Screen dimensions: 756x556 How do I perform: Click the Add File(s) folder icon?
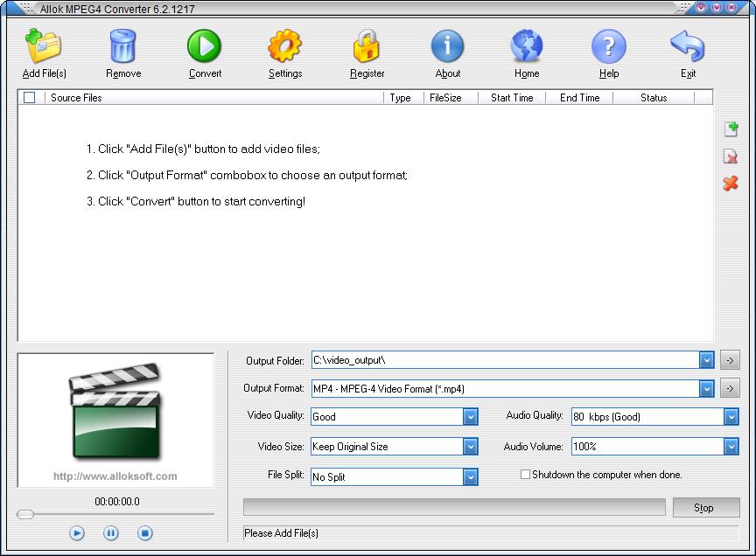[44, 46]
